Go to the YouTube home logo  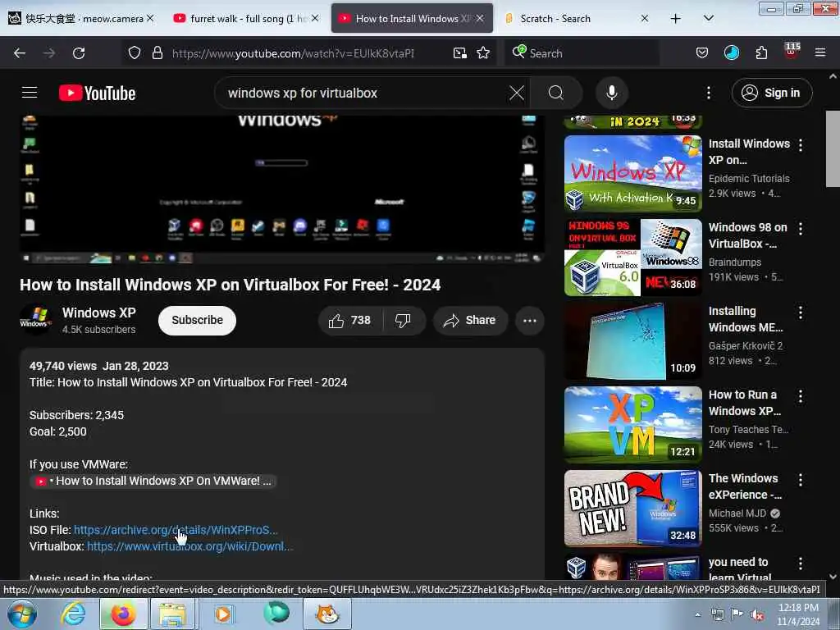click(x=97, y=94)
